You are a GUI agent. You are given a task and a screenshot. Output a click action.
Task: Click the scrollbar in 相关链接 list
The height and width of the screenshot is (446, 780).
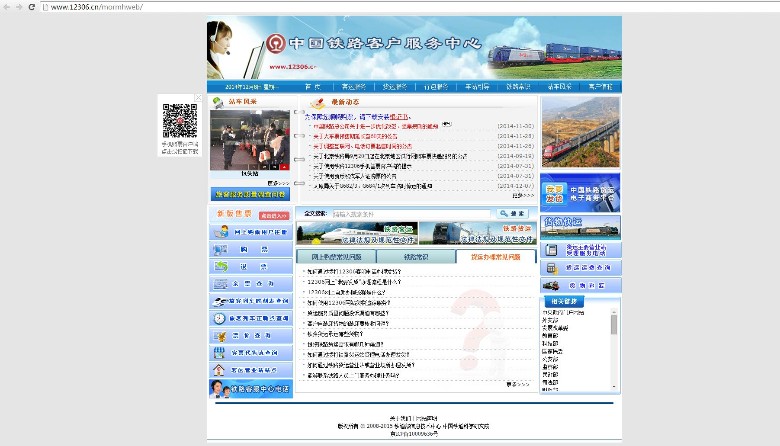pyautogui.click(x=614, y=325)
